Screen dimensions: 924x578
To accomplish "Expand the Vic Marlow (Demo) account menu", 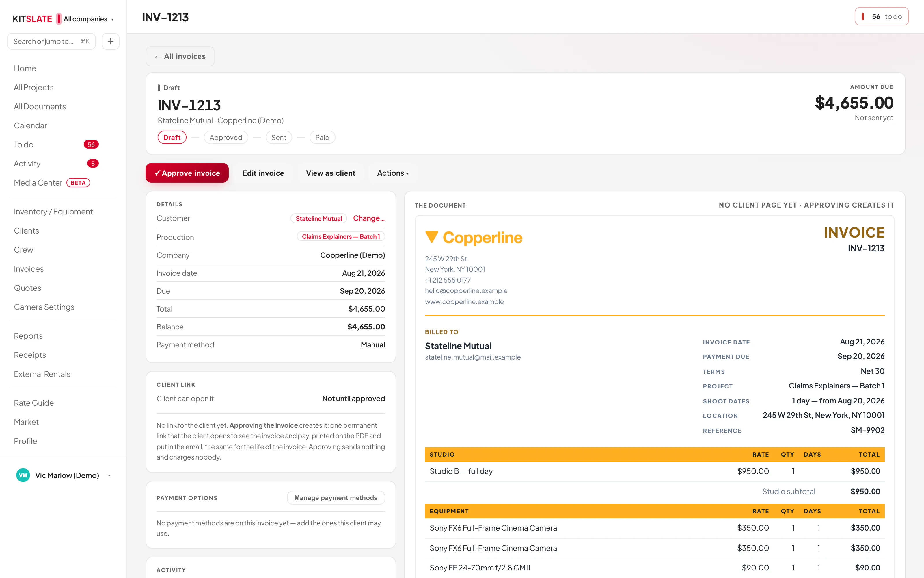I will (x=64, y=475).
